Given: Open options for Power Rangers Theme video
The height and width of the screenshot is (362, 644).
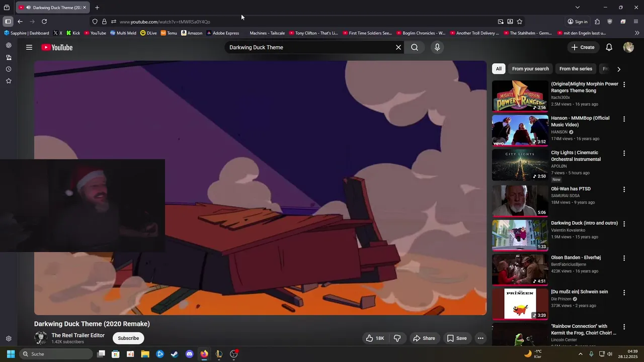Looking at the screenshot, I should 624,84.
